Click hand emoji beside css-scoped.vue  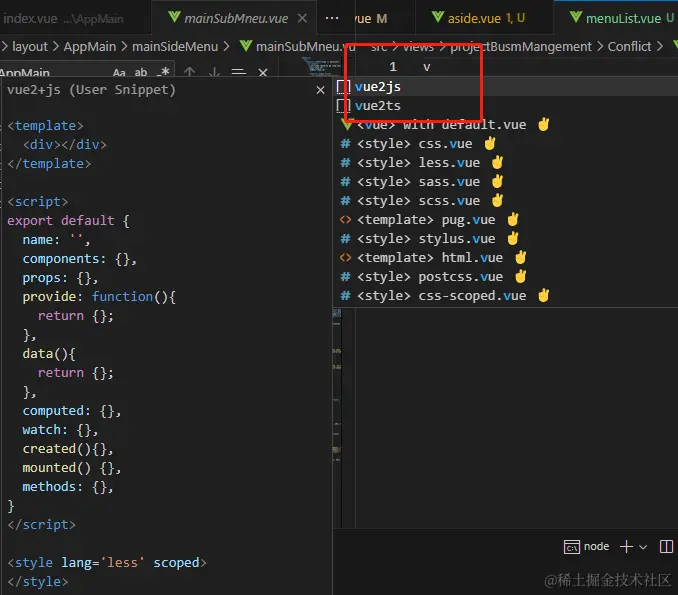pyautogui.click(x=544, y=295)
